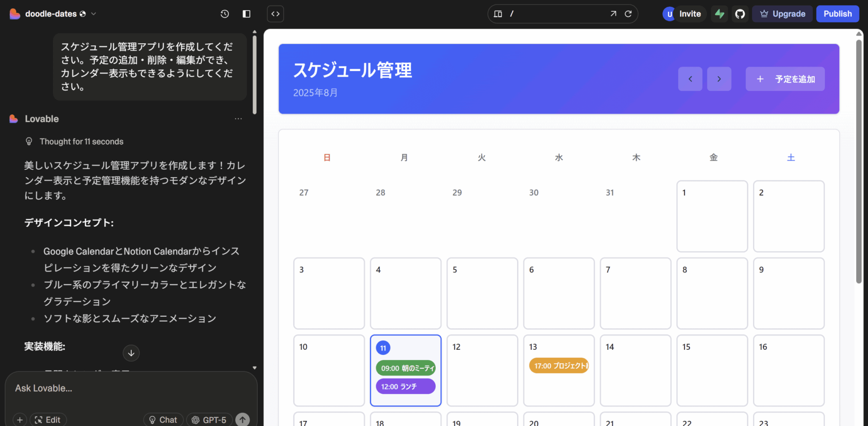Go to previous month in calendar
The image size is (868, 426).
coord(690,79)
